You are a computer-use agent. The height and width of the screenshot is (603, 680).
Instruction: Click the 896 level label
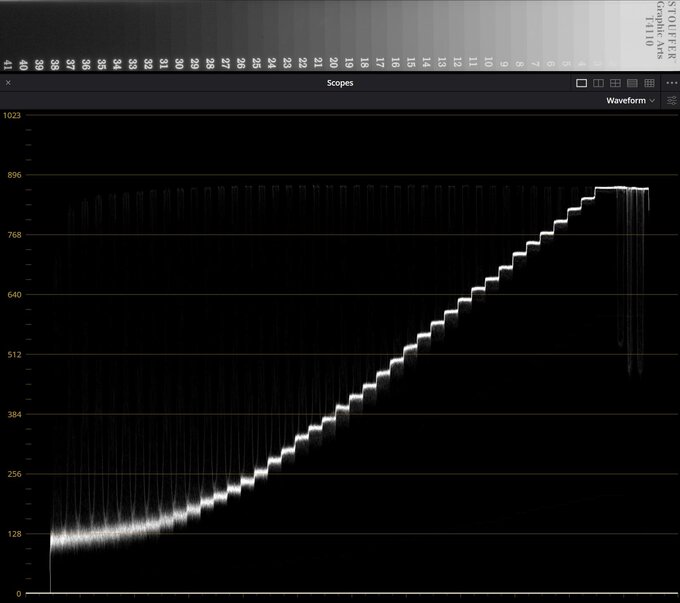point(12,175)
